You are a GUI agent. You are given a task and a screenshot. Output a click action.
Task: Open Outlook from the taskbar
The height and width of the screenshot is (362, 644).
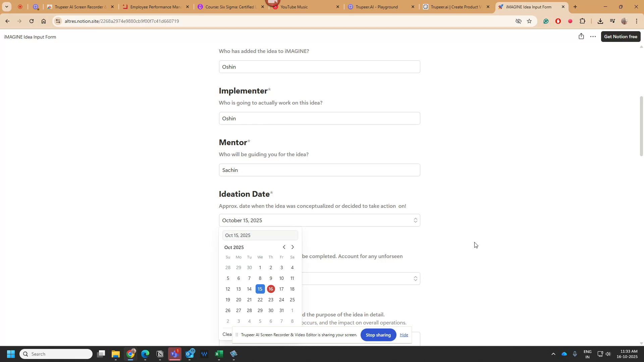click(190, 354)
